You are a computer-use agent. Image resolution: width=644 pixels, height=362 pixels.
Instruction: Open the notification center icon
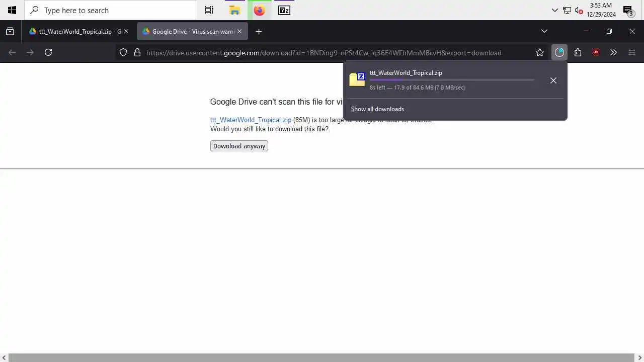[628, 10]
